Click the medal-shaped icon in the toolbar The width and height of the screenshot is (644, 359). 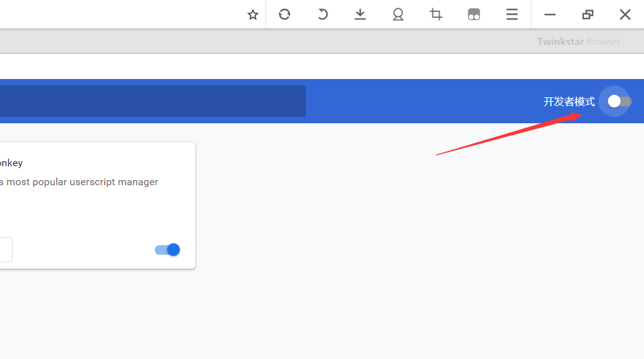coord(398,15)
